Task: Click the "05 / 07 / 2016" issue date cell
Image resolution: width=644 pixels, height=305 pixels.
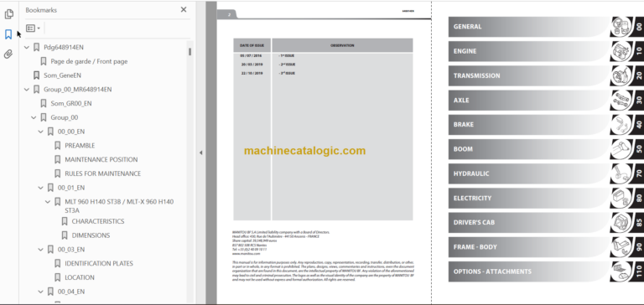Action: 251,55
